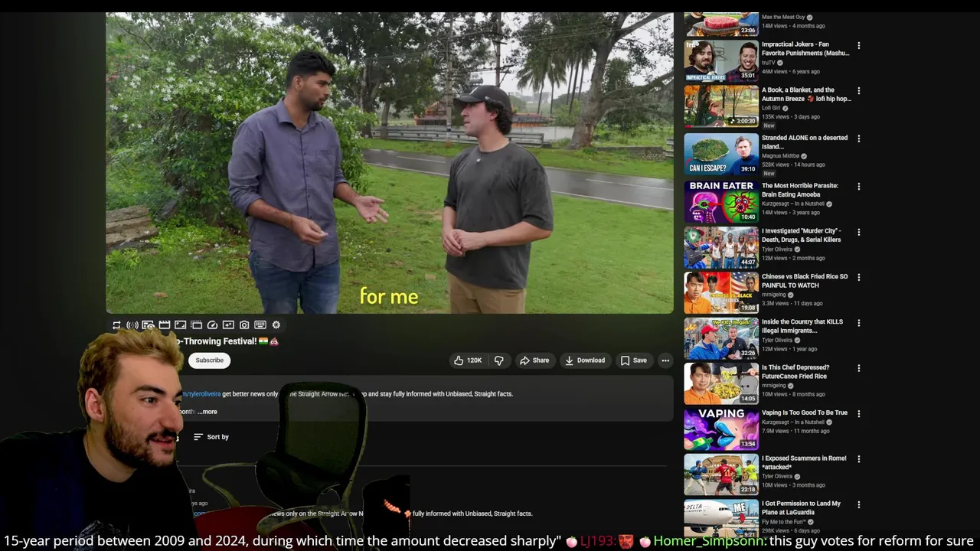Open the CAN I ESCAPE island thumbnail
Image resolution: width=980 pixels, height=551 pixels.
point(721,154)
